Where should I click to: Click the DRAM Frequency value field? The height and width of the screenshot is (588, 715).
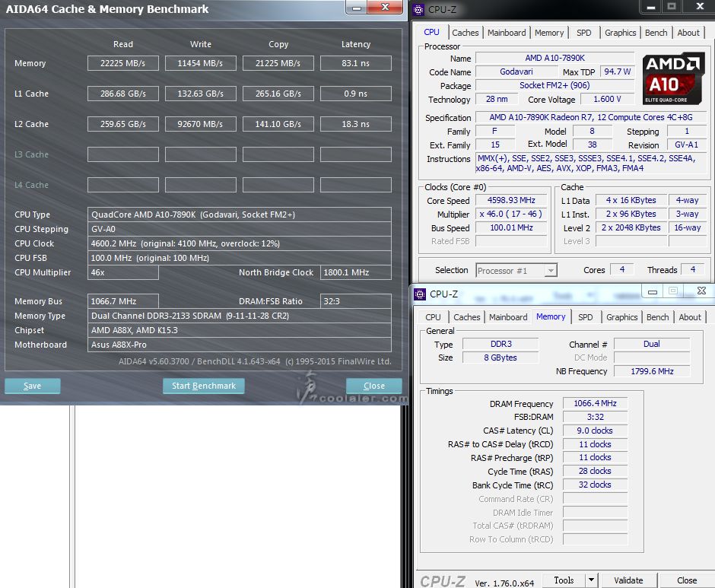pos(595,403)
